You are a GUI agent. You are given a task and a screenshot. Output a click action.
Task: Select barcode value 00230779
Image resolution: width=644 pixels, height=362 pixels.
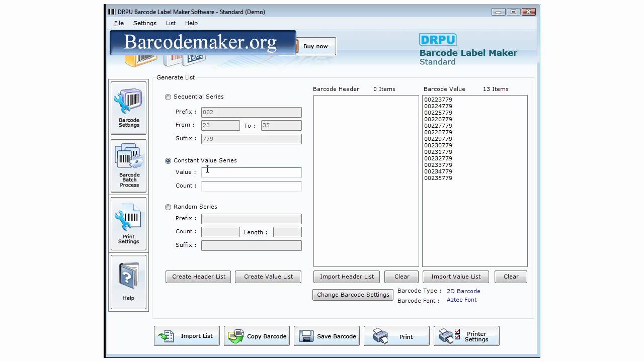pos(438,145)
